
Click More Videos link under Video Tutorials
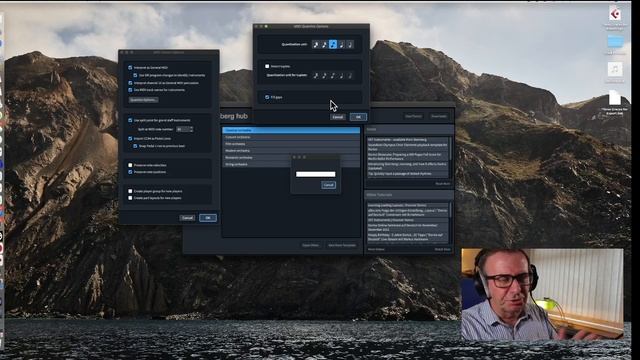[376, 249]
